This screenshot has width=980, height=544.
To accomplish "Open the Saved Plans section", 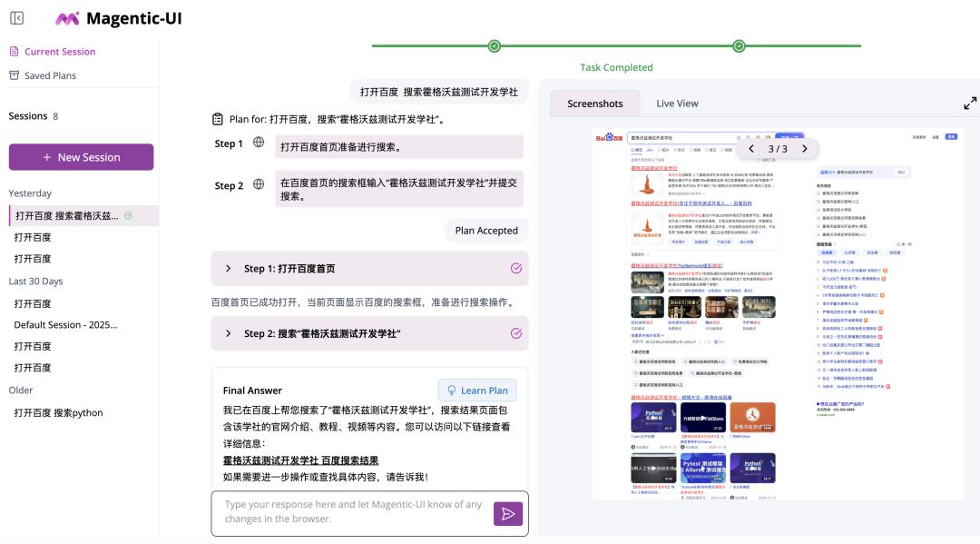I will (x=49, y=74).
